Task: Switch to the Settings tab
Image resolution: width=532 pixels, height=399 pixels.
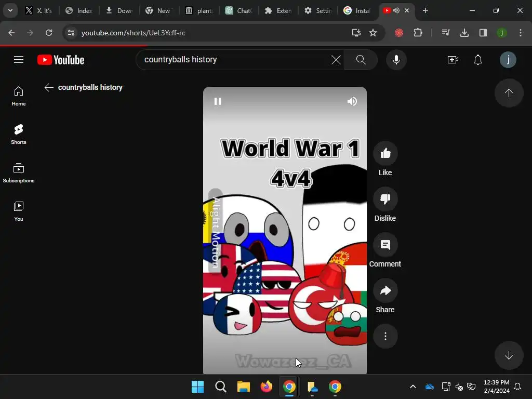Action: [x=318, y=10]
